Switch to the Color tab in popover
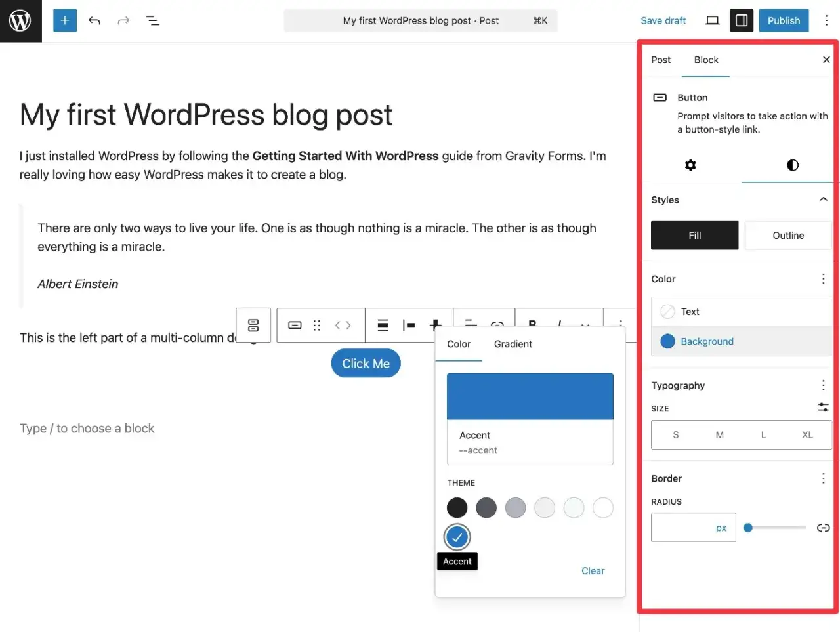The width and height of the screenshot is (840, 632). click(x=459, y=344)
